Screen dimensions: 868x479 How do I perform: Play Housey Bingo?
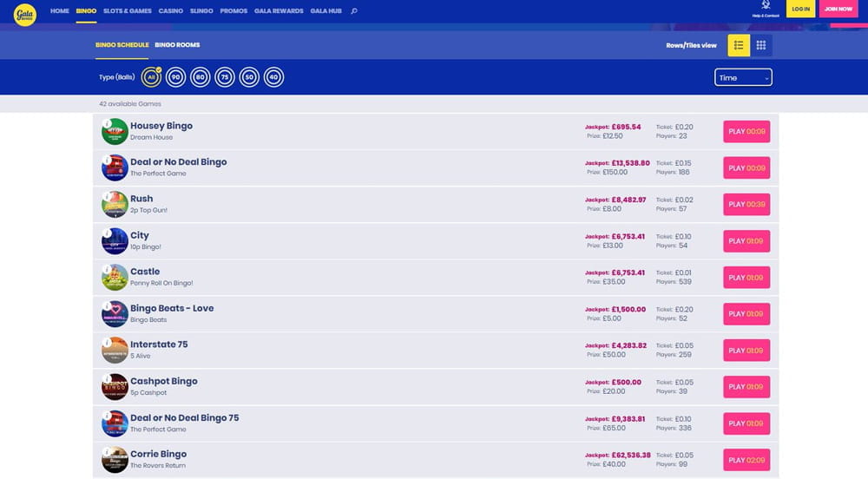[746, 132]
